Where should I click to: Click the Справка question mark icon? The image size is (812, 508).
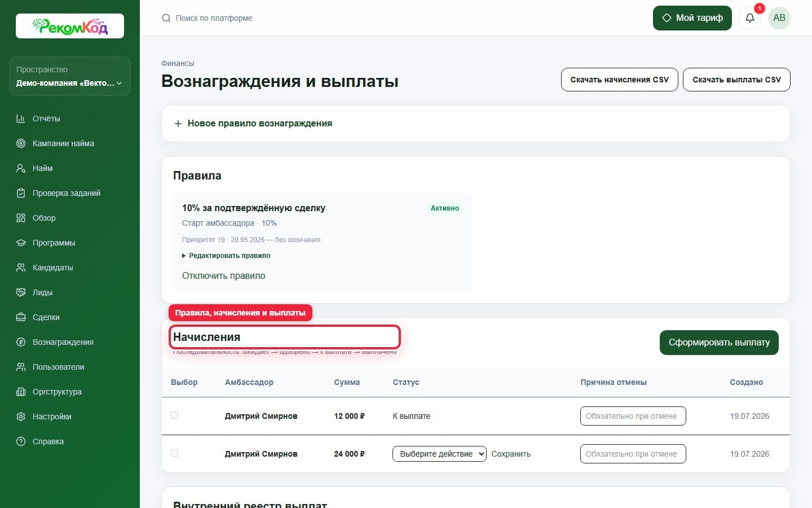tap(21, 441)
